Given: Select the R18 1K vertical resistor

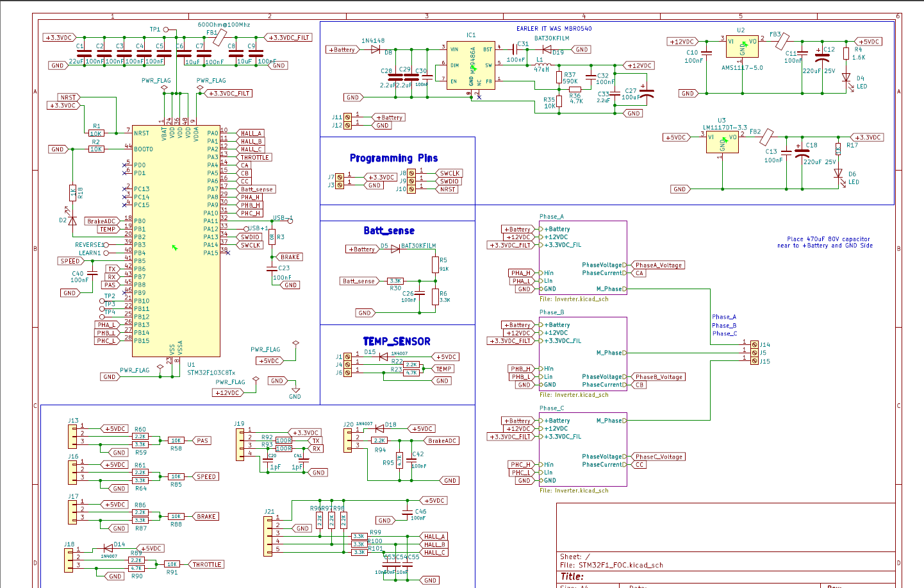Looking at the screenshot, I should [x=72, y=193].
